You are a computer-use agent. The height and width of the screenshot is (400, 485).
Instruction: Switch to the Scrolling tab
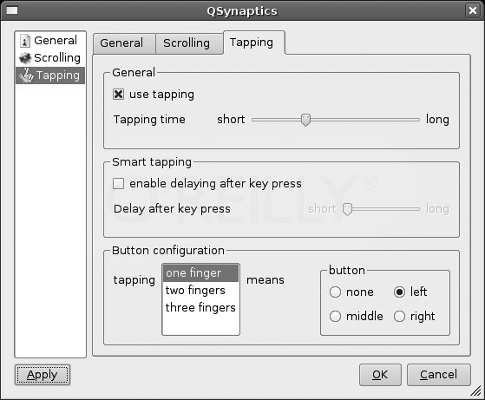pos(189,43)
